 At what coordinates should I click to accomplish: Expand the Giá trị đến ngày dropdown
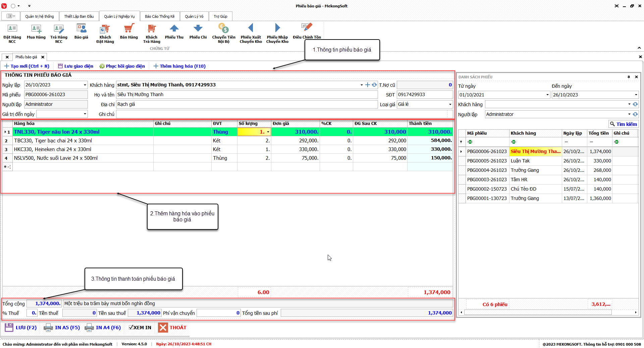[x=85, y=114]
